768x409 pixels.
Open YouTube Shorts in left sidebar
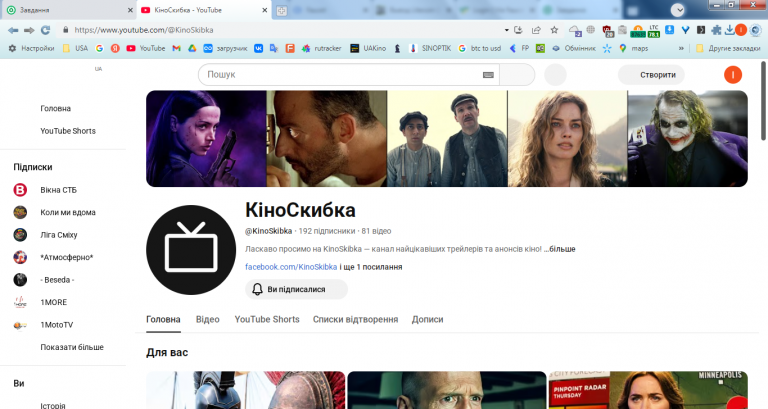pyautogui.click(x=68, y=131)
